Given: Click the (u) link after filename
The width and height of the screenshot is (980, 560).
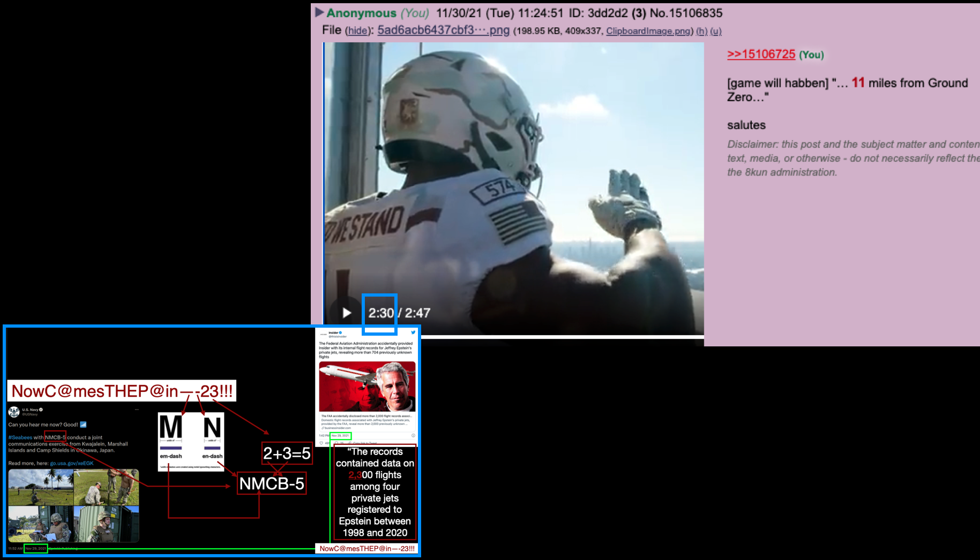Looking at the screenshot, I should (716, 31).
